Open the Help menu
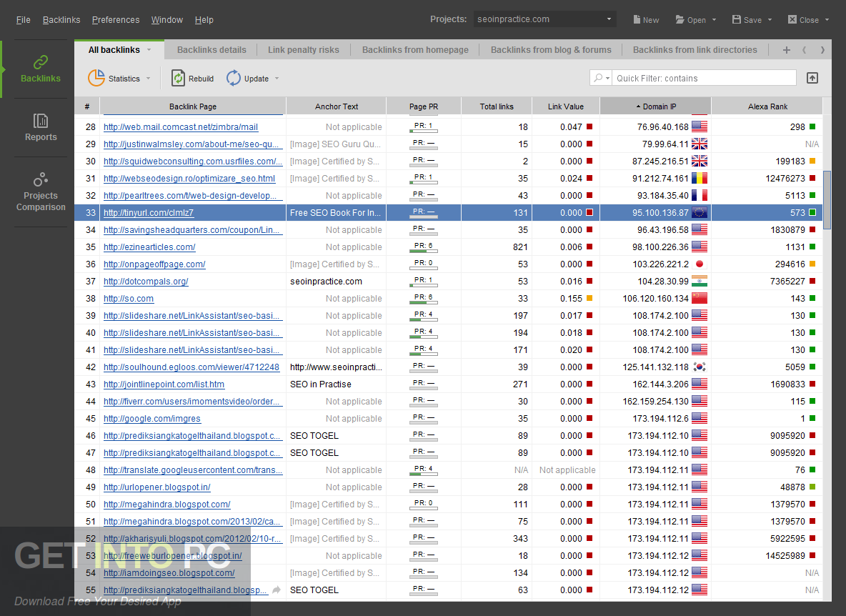This screenshot has height=616, width=846. point(204,19)
